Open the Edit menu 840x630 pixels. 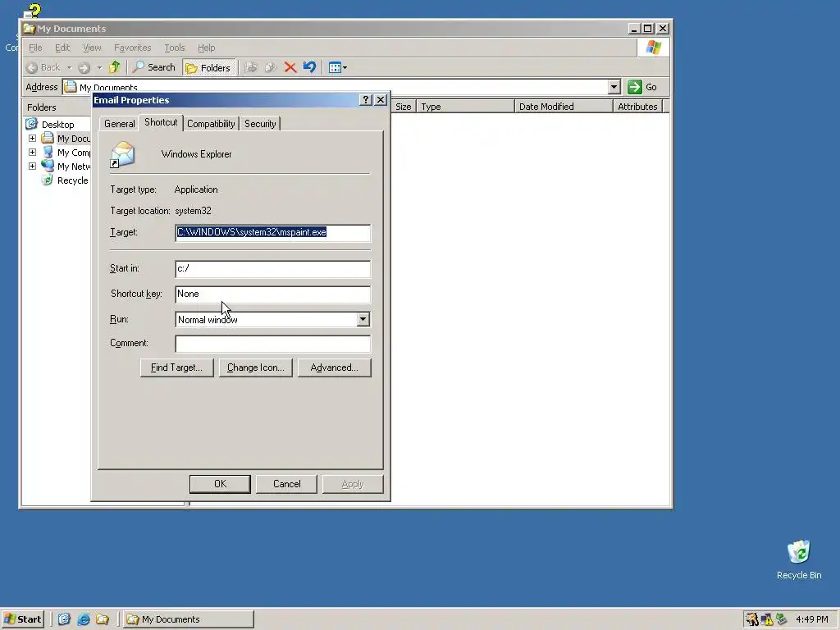tap(62, 48)
